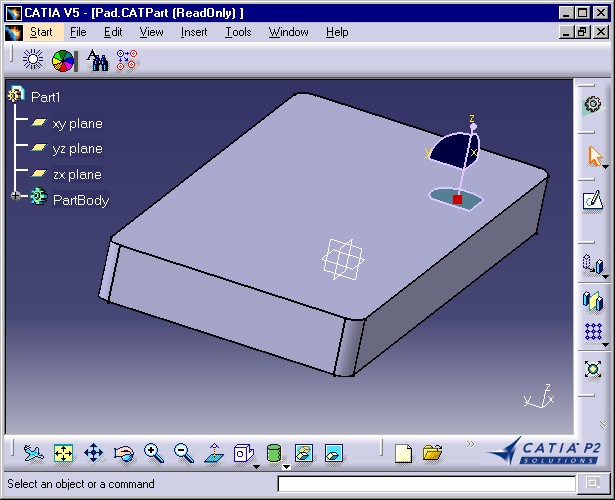Click the Zoom In magnifier
The width and height of the screenshot is (615, 500).
(153, 453)
